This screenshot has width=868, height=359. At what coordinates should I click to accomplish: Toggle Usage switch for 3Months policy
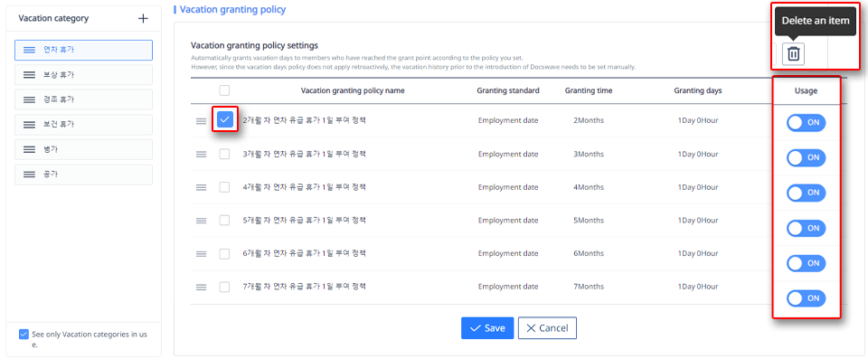pyautogui.click(x=806, y=158)
